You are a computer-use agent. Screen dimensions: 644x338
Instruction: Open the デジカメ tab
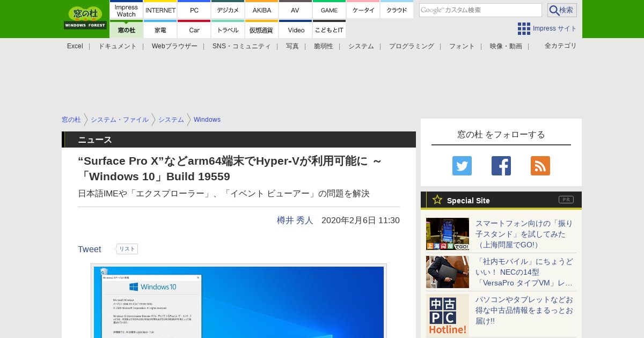[x=228, y=10]
